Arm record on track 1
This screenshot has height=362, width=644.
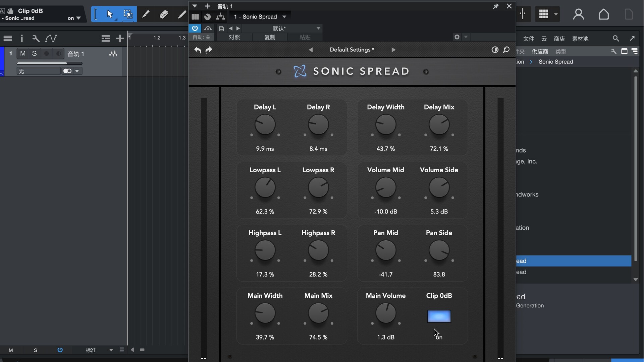click(47, 53)
